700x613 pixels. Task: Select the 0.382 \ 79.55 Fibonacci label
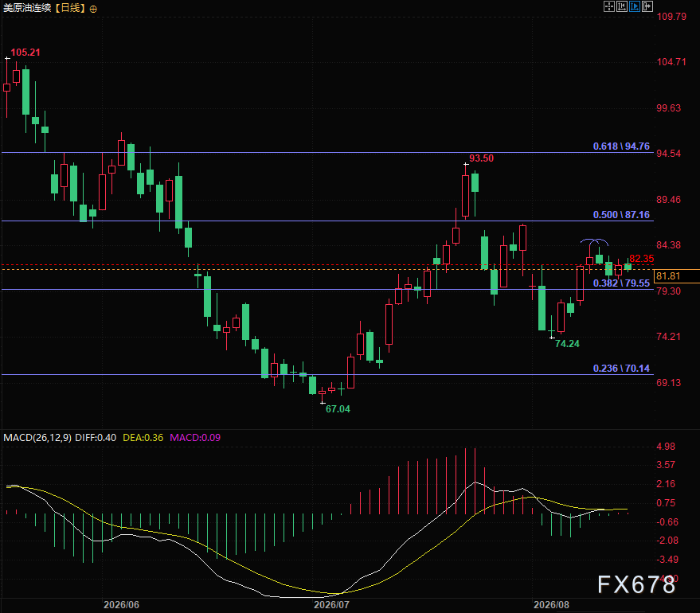621,283
